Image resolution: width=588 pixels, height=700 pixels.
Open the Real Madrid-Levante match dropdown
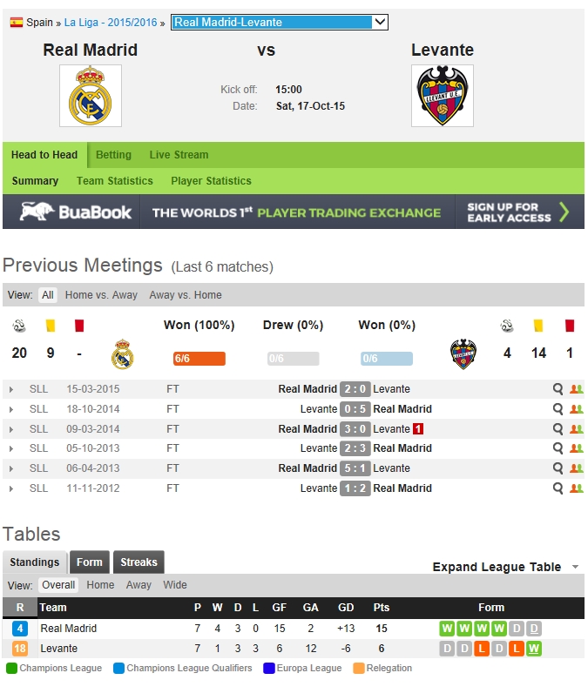(x=280, y=23)
